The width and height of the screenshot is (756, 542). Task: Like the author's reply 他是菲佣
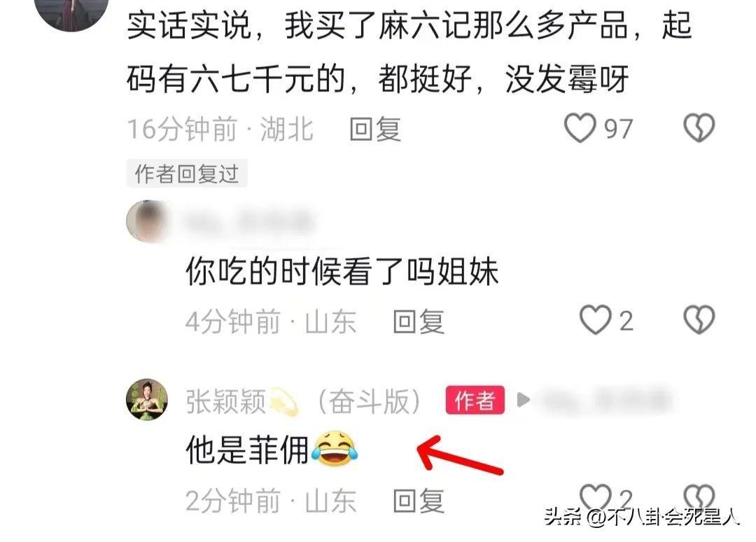pyautogui.click(x=595, y=499)
